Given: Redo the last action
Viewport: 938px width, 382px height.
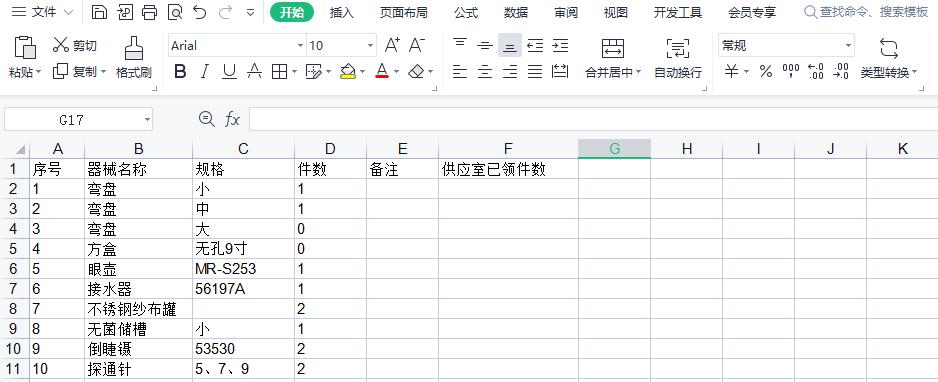Looking at the screenshot, I should (226, 12).
